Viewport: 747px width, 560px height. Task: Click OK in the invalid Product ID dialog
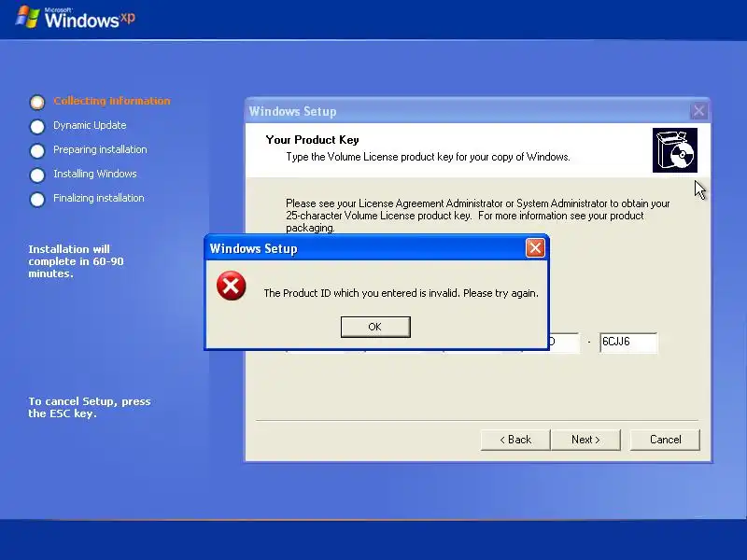click(x=375, y=327)
